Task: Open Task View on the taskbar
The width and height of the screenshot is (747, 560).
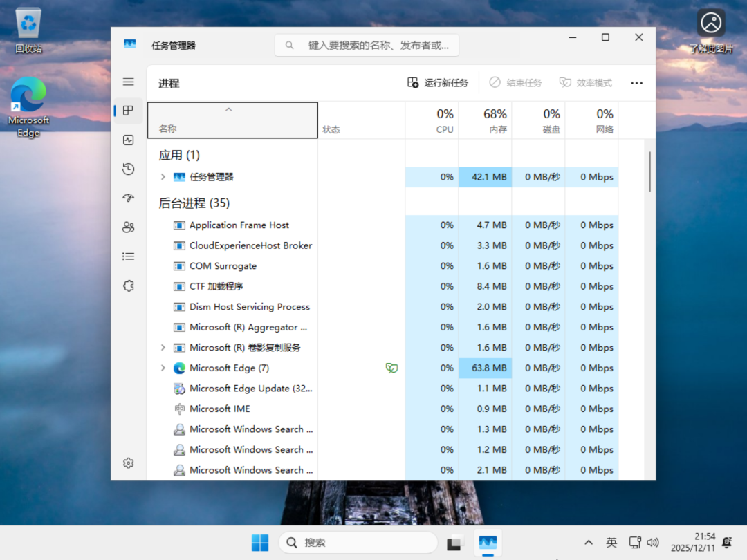Action: point(454,543)
